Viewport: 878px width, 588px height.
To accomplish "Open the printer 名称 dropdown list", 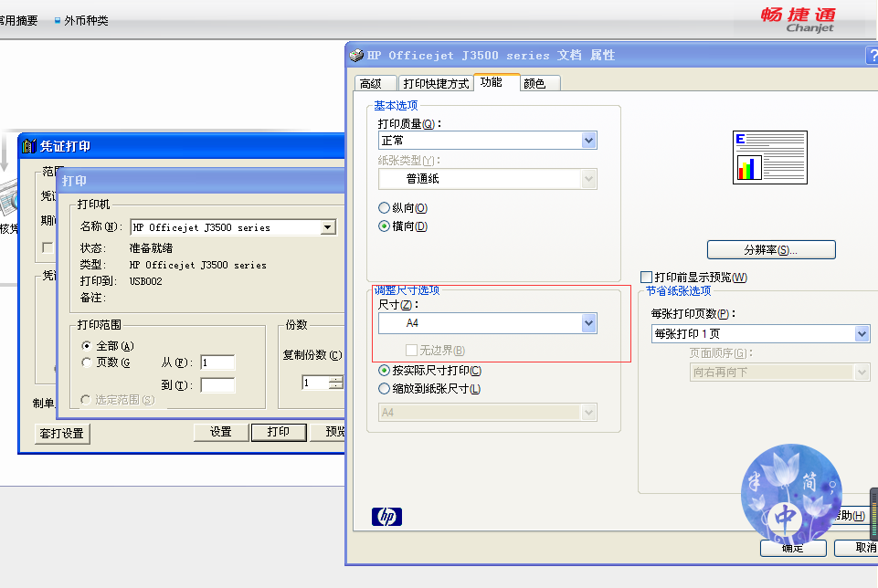I will pyautogui.click(x=328, y=227).
